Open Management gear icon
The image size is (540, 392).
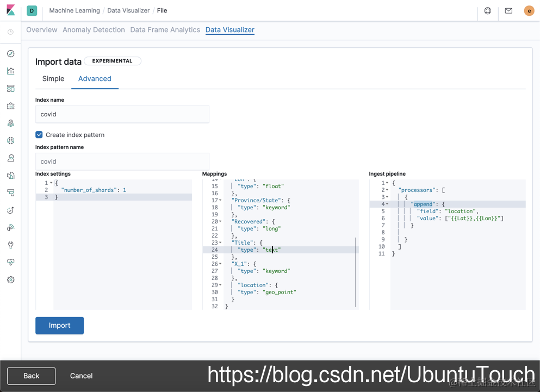coord(11,279)
